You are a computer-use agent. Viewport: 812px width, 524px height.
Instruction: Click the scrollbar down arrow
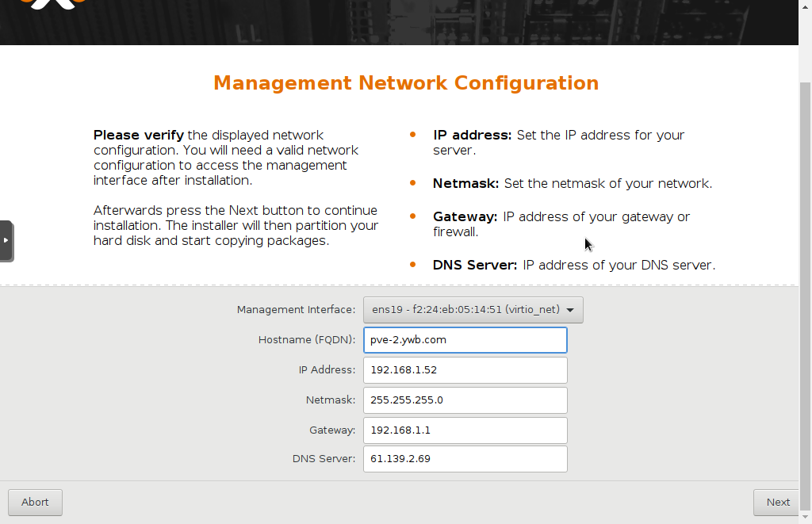click(805, 517)
